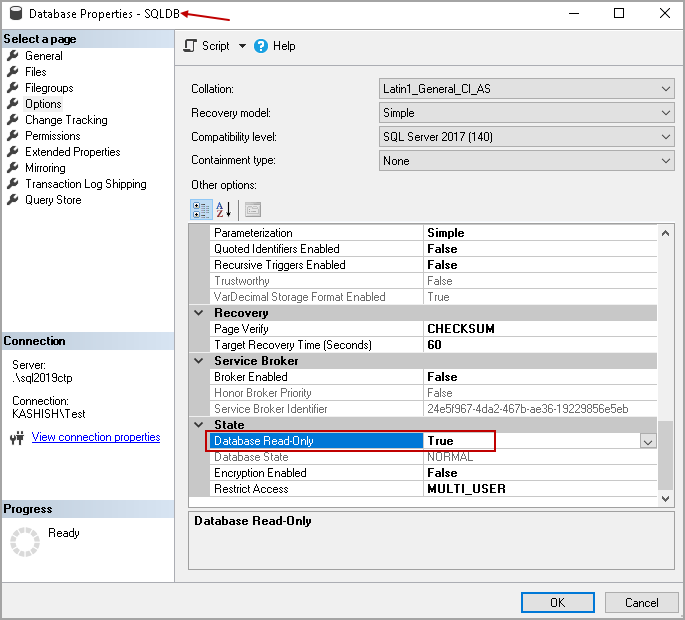Image resolution: width=685 pixels, height=620 pixels.
Task: Open the Filegroups page
Action: [x=49, y=88]
